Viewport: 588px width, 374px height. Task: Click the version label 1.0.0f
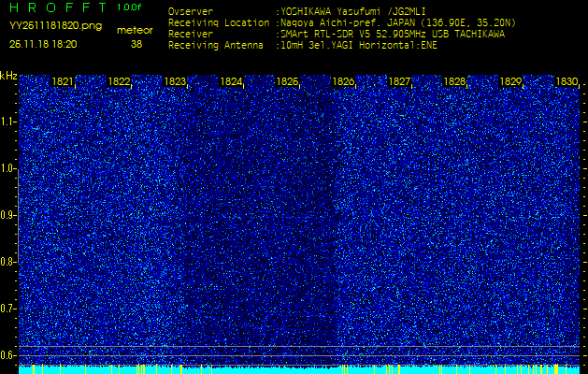pos(129,7)
